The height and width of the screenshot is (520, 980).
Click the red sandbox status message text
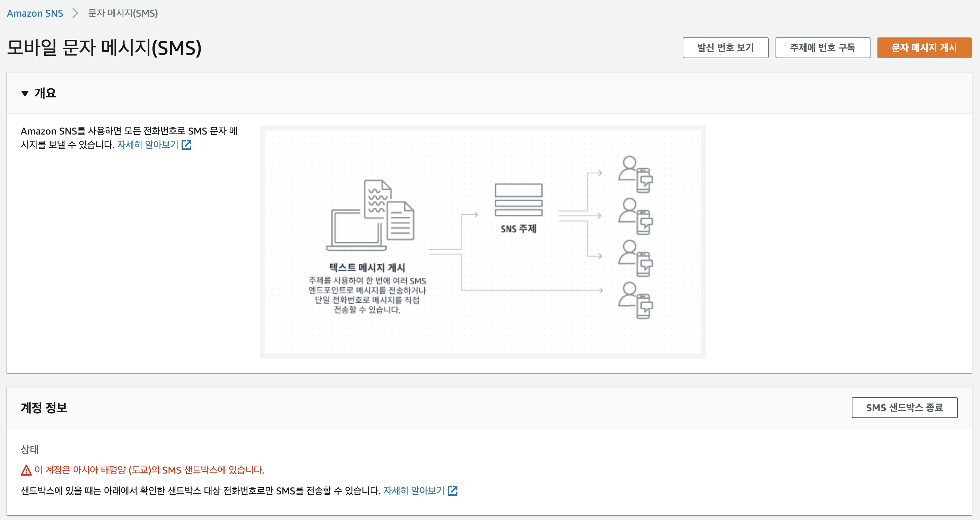149,470
